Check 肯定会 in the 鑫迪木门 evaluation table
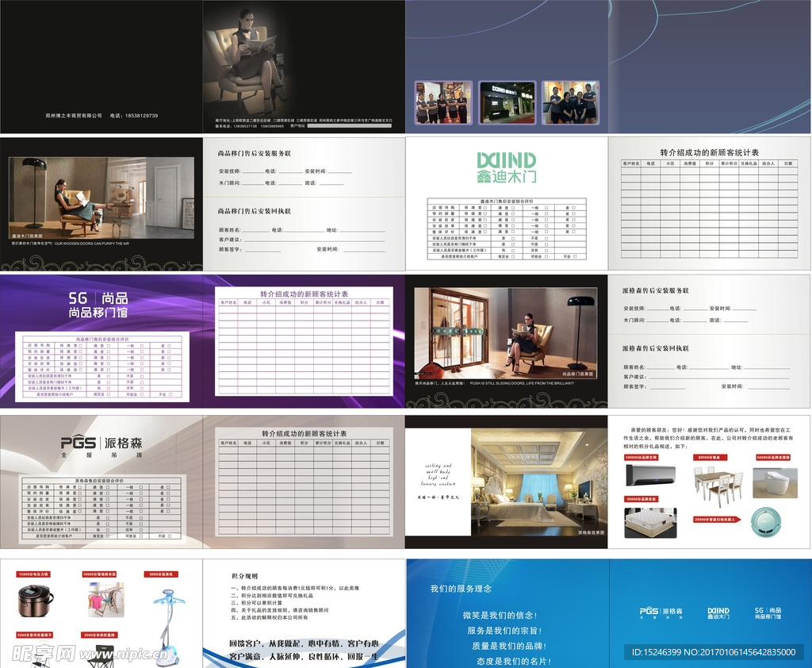812x668 pixels. pos(513,256)
